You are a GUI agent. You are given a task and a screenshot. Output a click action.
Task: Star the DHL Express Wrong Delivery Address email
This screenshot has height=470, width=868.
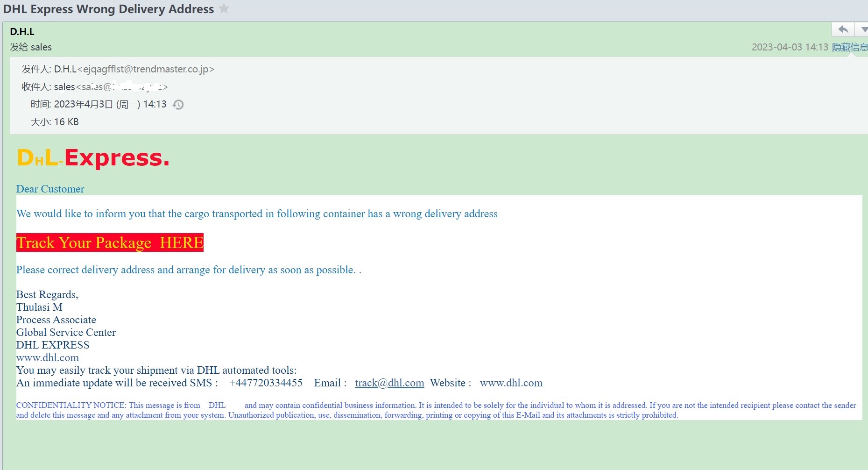tap(224, 8)
